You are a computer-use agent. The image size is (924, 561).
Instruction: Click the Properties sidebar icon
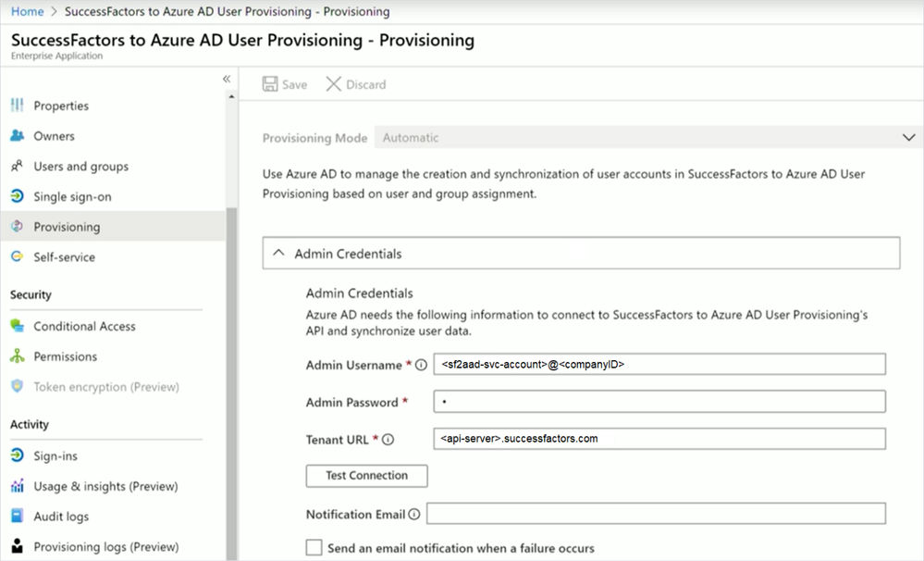coord(17,105)
